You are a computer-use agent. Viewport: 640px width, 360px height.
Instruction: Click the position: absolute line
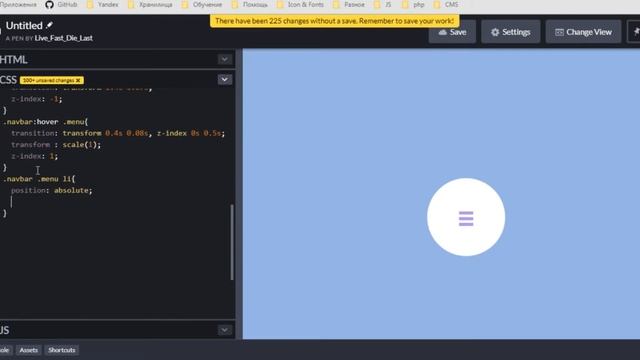(51, 190)
